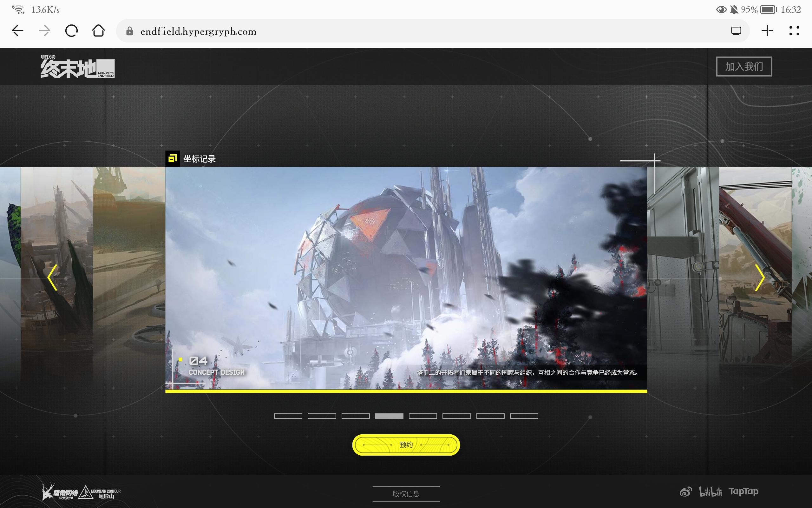
Task: Open the TapTap link
Action: [x=743, y=492]
